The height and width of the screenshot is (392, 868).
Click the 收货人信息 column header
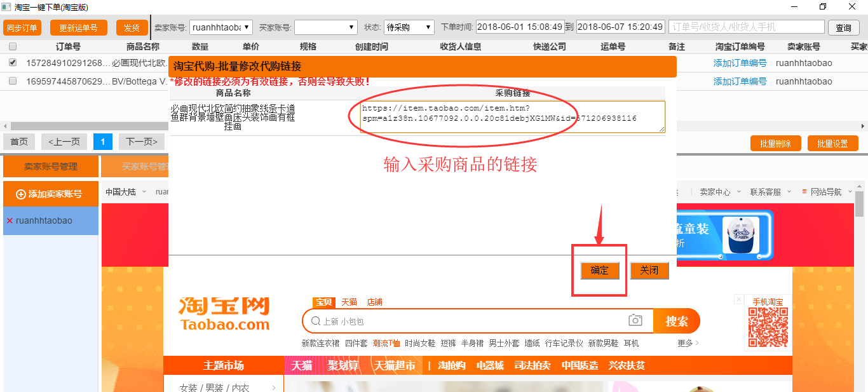click(x=461, y=46)
